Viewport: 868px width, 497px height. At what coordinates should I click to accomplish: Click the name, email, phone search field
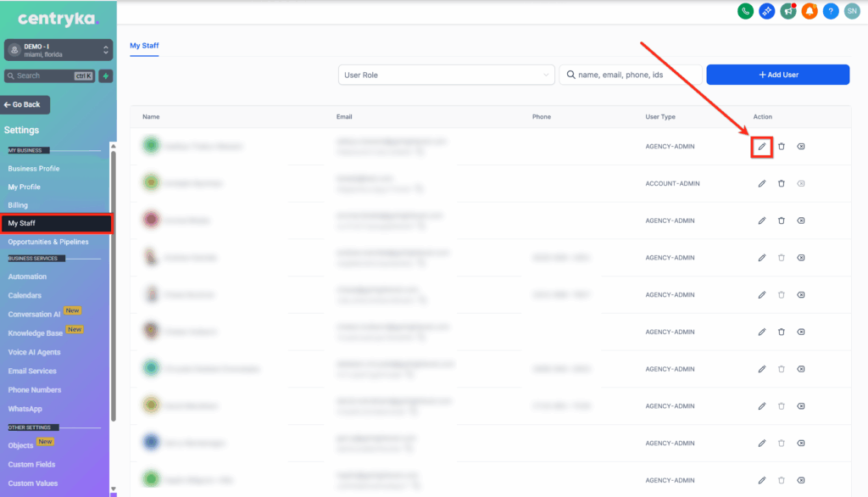pos(631,75)
